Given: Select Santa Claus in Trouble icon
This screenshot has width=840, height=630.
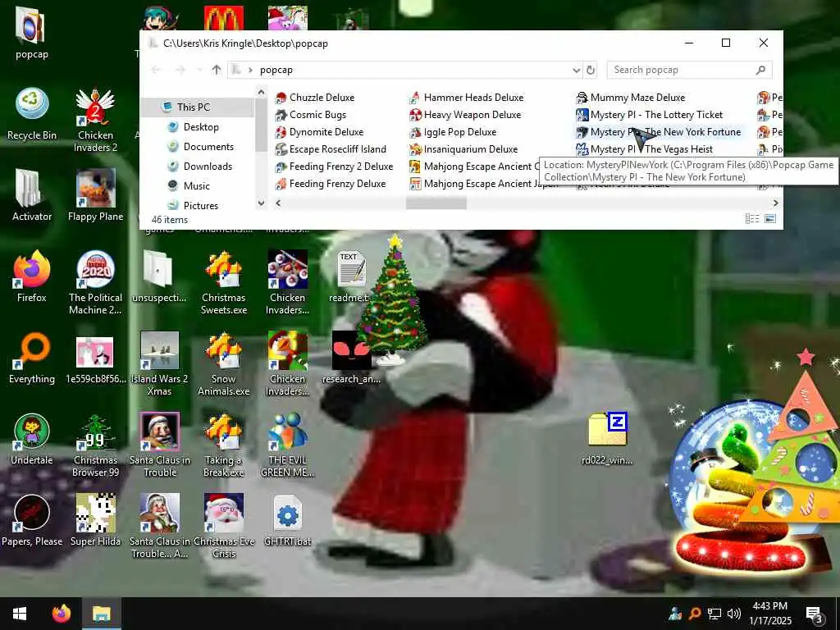Looking at the screenshot, I should pyautogui.click(x=159, y=445).
